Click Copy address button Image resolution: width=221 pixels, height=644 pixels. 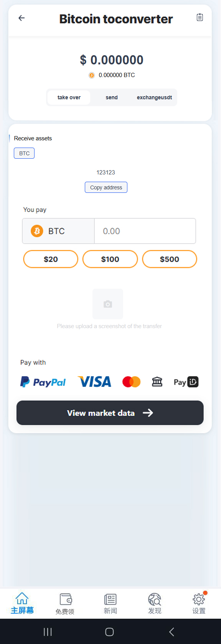coord(106,187)
